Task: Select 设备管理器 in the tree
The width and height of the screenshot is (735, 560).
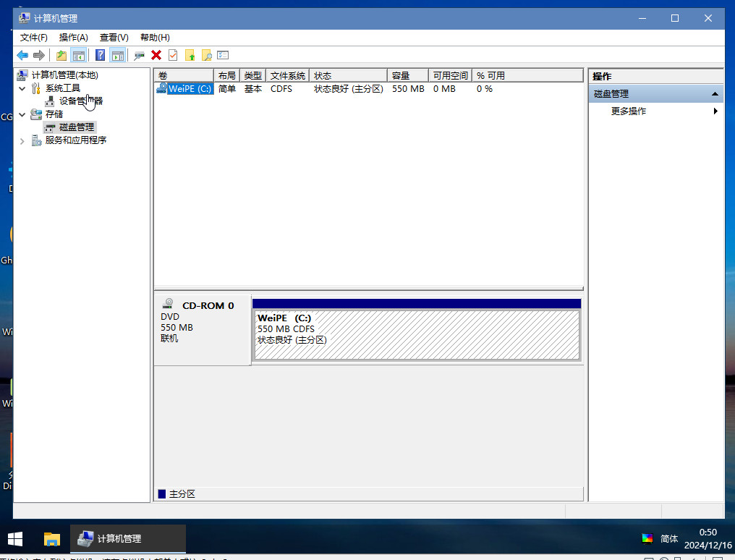Action: tap(81, 101)
